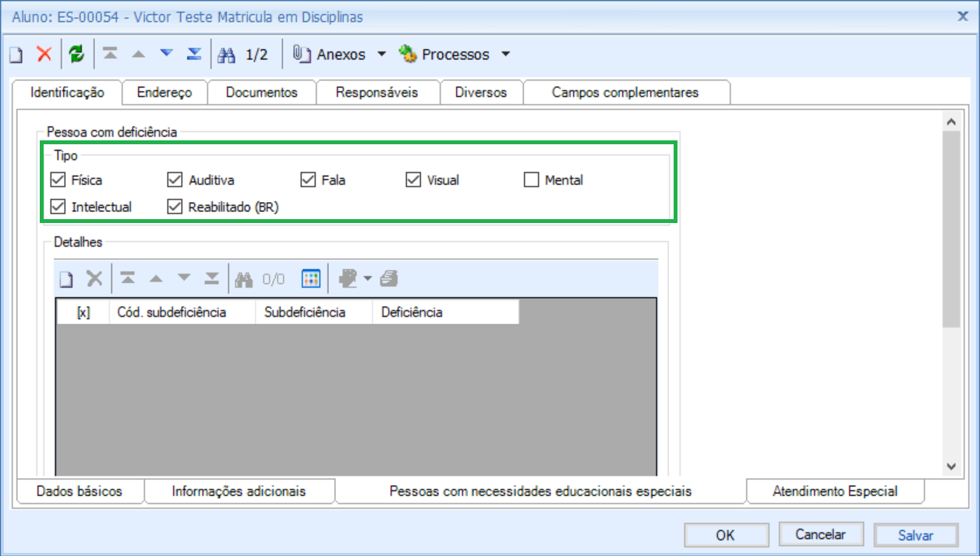Switch to the Identificação tab
The height and width of the screenshot is (556, 980).
pos(67,92)
